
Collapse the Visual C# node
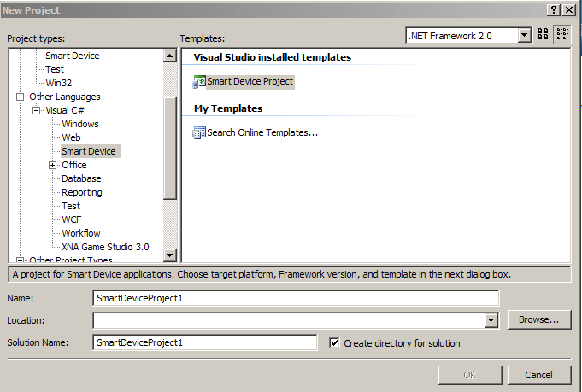(x=37, y=110)
